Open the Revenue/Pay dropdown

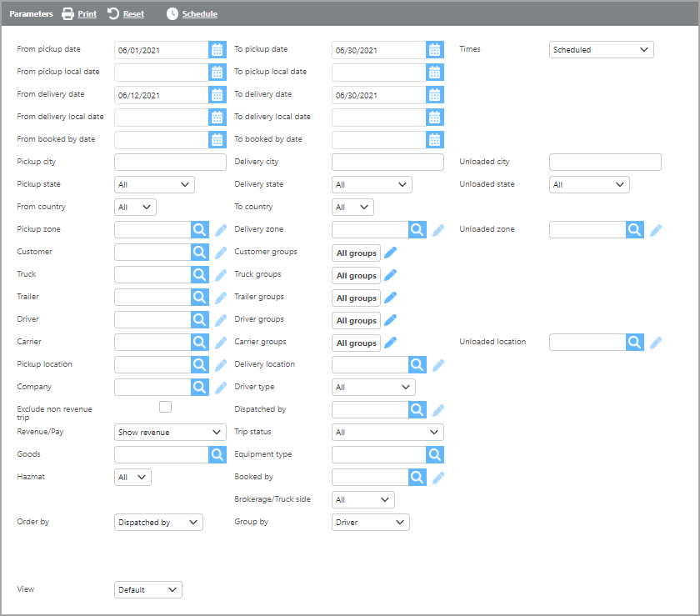(x=170, y=433)
